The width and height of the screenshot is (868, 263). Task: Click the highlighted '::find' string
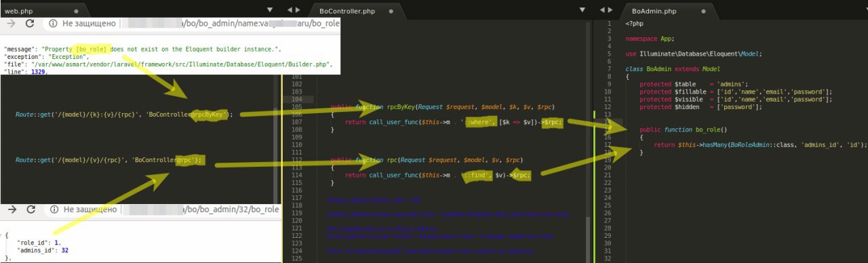tap(477, 175)
